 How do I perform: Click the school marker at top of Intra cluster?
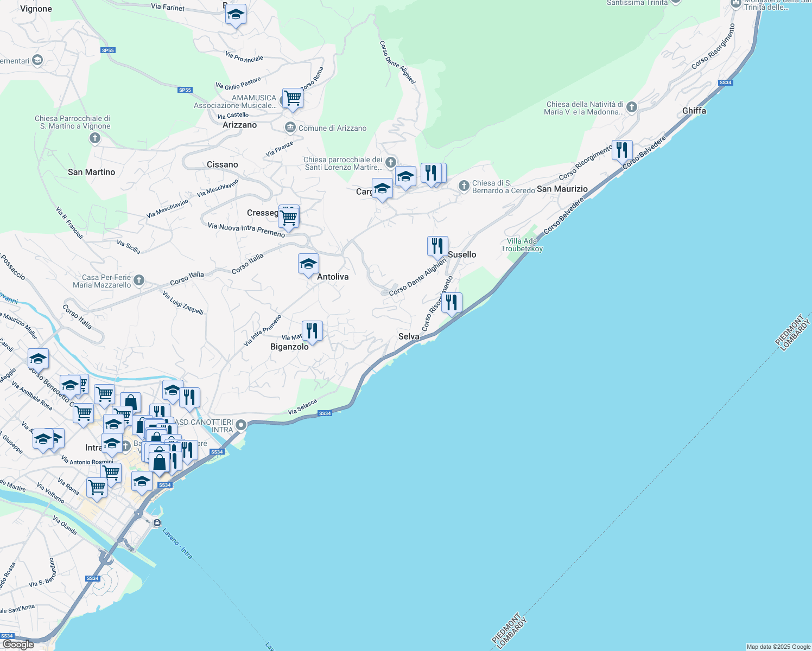[173, 391]
